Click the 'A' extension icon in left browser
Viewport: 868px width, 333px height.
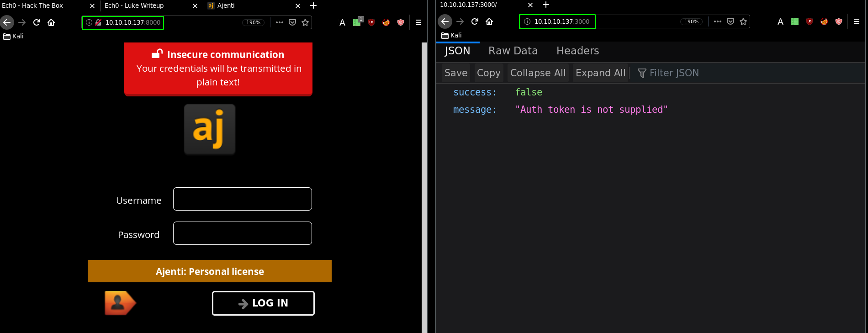pyautogui.click(x=342, y=22)
